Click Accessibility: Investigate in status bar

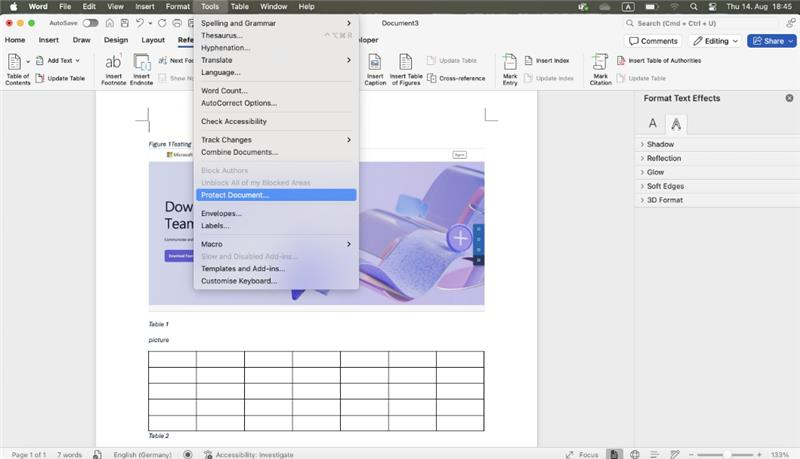249,454
